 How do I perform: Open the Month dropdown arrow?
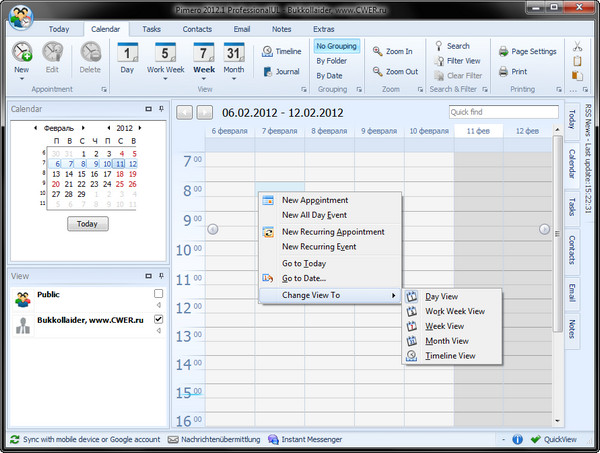tap(234, 78)
